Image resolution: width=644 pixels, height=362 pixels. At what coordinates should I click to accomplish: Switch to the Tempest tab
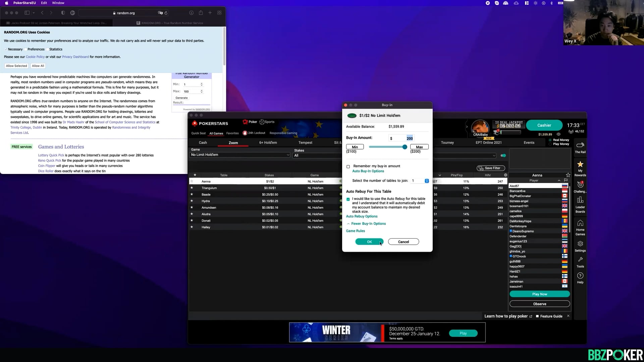coord(305,143)
